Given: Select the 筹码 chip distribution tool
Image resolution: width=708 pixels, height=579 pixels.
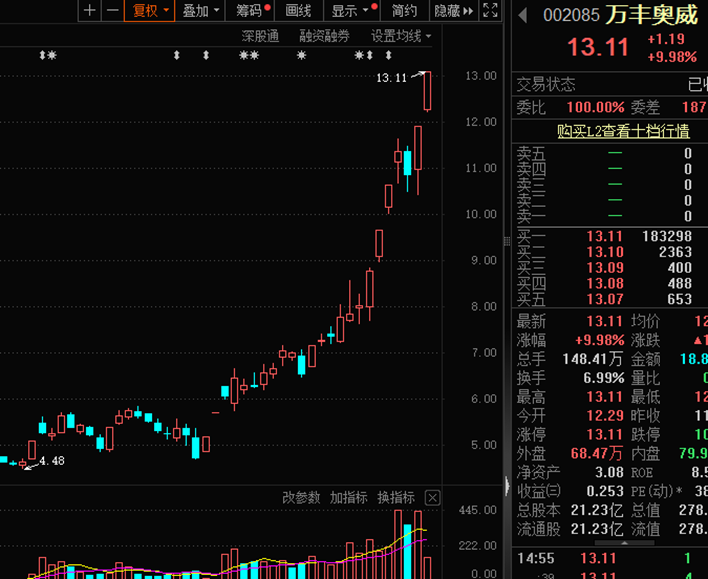Looking at the screenshot, I should pos(249,11).
